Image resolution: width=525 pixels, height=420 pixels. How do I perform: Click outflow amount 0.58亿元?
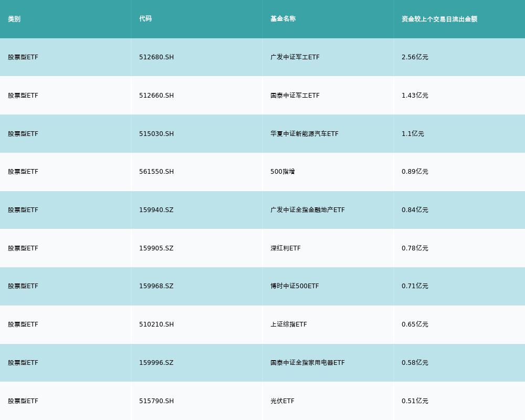click(x=415, y=363)
